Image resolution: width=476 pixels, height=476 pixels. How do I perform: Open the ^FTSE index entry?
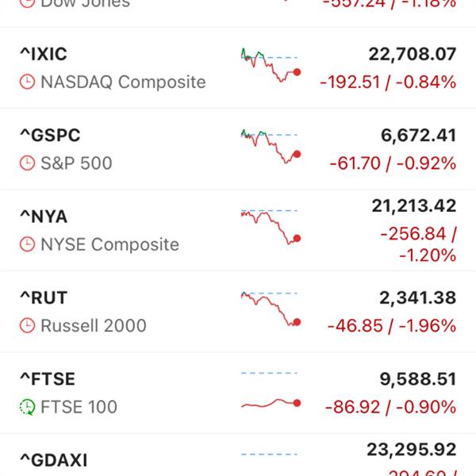47,379
